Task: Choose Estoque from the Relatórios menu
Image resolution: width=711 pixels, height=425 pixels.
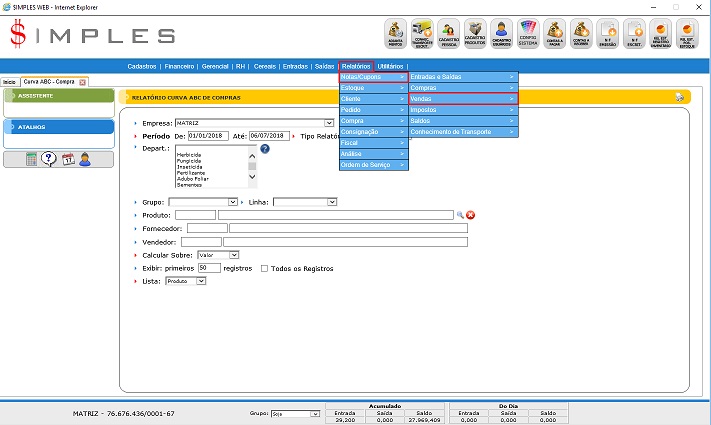Action: point(373,88)
